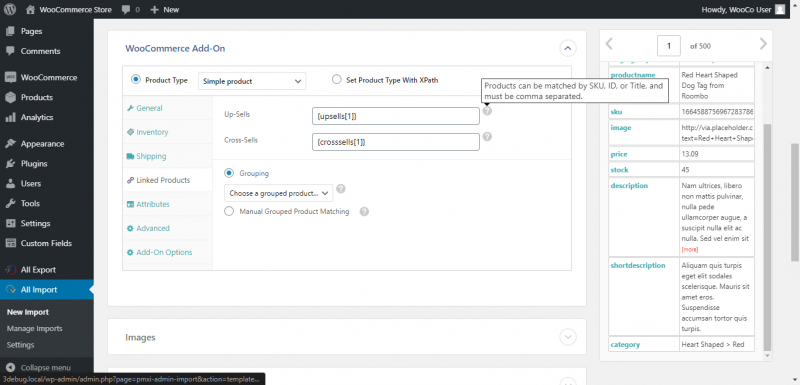800x385 pixels.
Task: Collapse the WooCommerce Add-On section chevron
Action: pyautogui.click(x=568, y=48)
